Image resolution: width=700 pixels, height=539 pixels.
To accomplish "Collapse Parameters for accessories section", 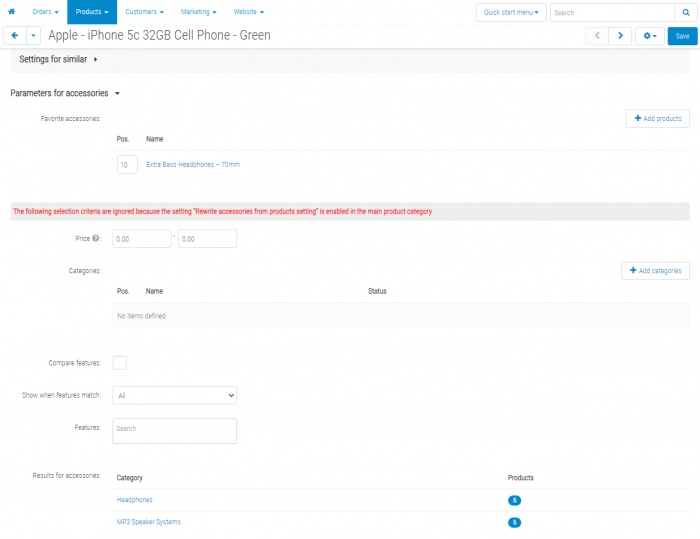I will click(65, 93).
